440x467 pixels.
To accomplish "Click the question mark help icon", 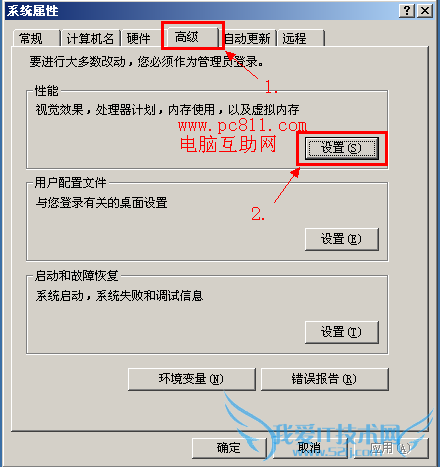I will (407, 11).
